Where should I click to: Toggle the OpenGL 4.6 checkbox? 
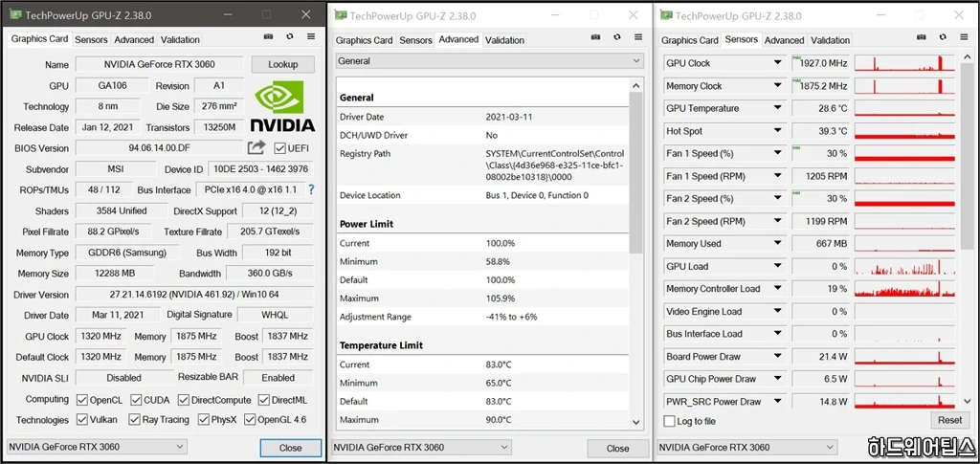[250, 420]
